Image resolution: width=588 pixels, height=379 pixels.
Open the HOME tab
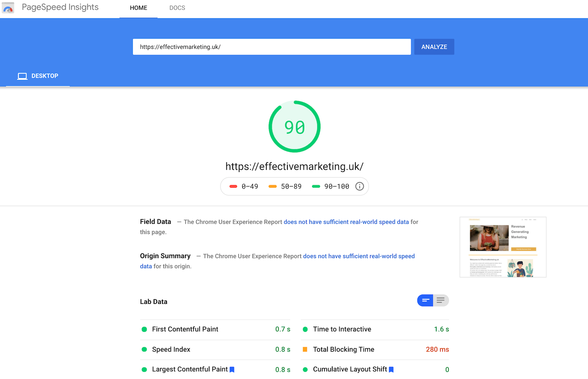tap(138, 7)
